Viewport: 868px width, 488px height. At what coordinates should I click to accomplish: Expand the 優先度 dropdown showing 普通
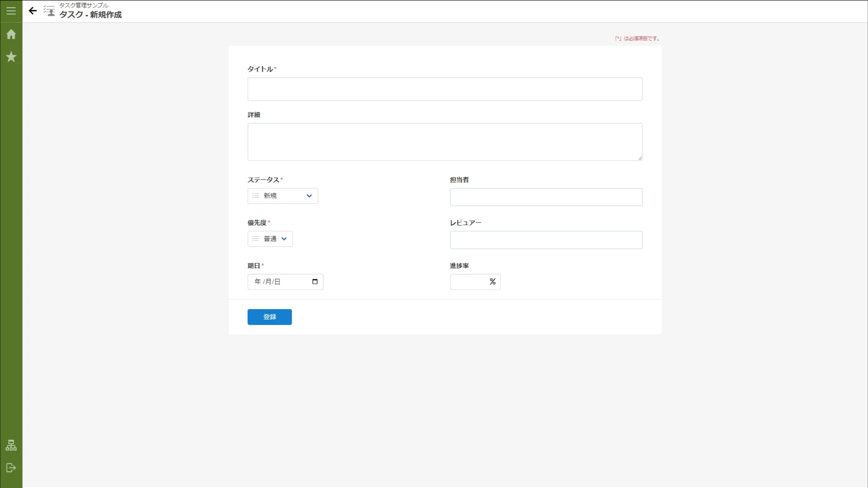(x=270, y=239)
